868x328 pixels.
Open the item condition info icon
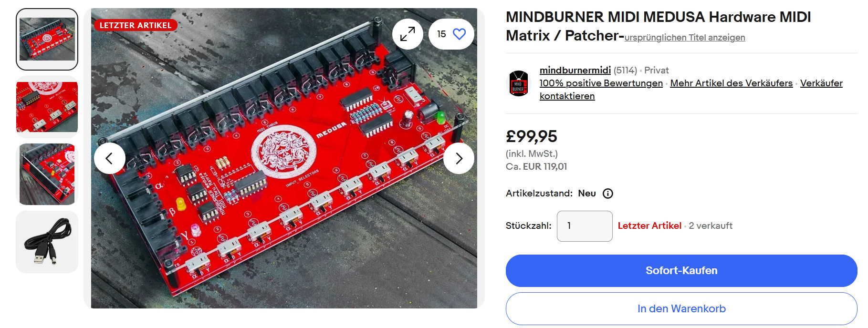pyautogui.click(x=608, y=194)
